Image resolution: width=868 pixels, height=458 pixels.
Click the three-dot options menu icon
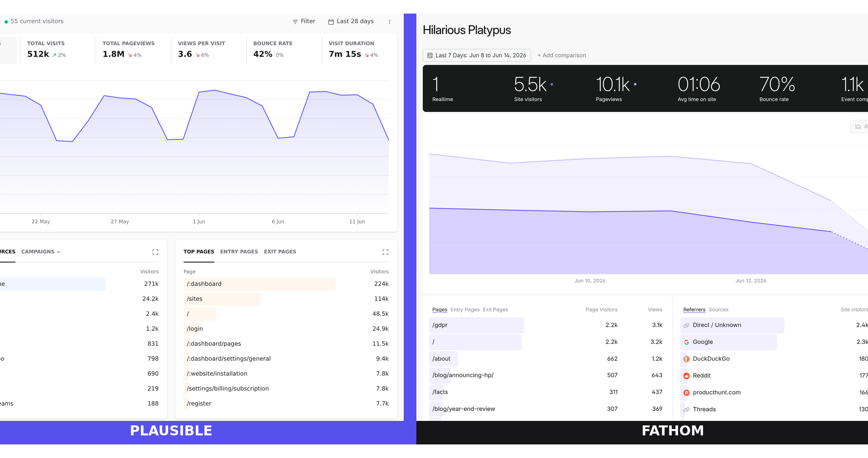click(x=389, y=22)
